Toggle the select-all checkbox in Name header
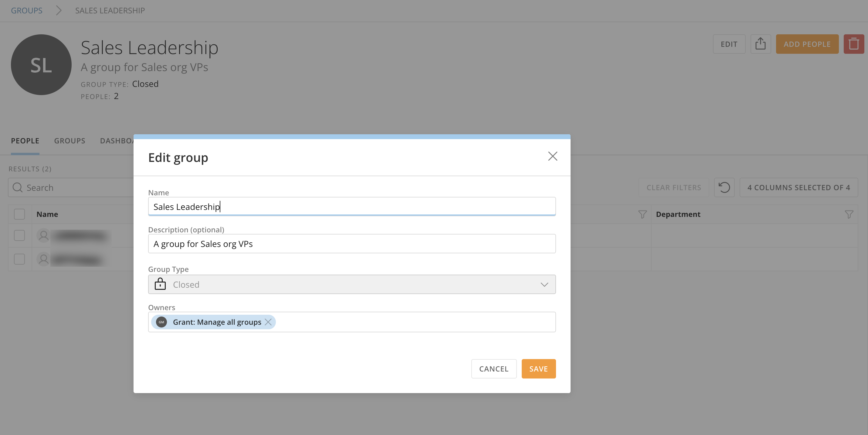This screenshot has width=868, height=435. coord(19,214)
